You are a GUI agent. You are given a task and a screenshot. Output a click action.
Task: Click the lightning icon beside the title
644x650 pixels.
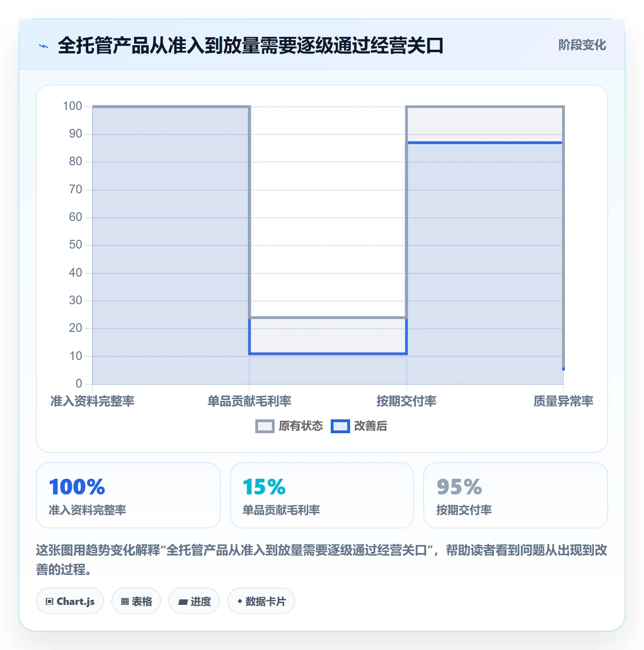(44, 46)
